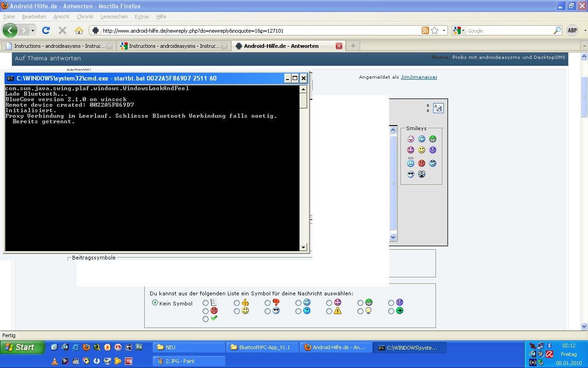Screen dimensions: 588x368
Task: Start the Google search with the magnifier
Action: point(557,30)
